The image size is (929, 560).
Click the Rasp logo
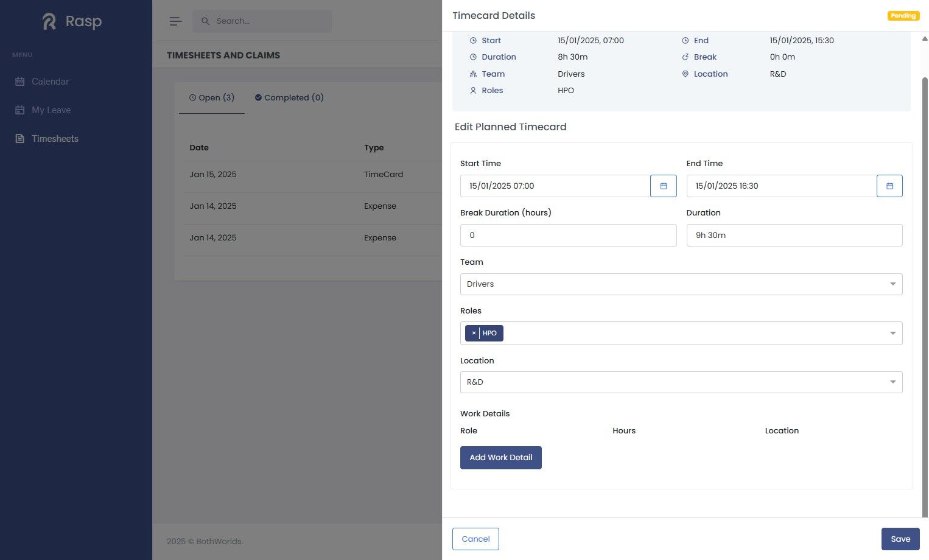[72, 21]
